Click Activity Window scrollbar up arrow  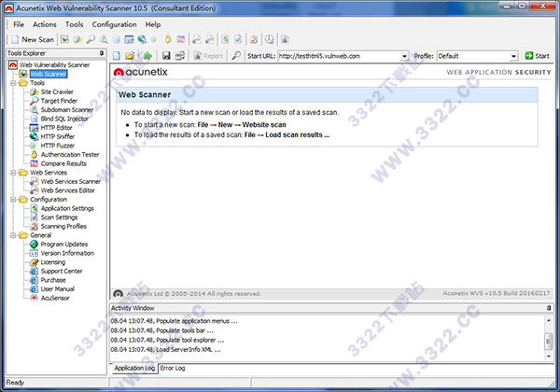[549, 320]
